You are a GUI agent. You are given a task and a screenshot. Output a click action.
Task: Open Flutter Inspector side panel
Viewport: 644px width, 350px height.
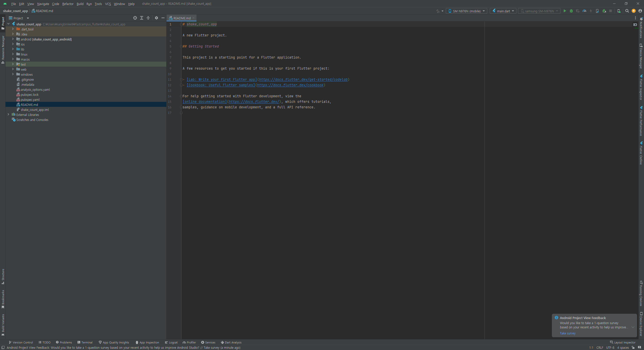(x=641, y=88)
